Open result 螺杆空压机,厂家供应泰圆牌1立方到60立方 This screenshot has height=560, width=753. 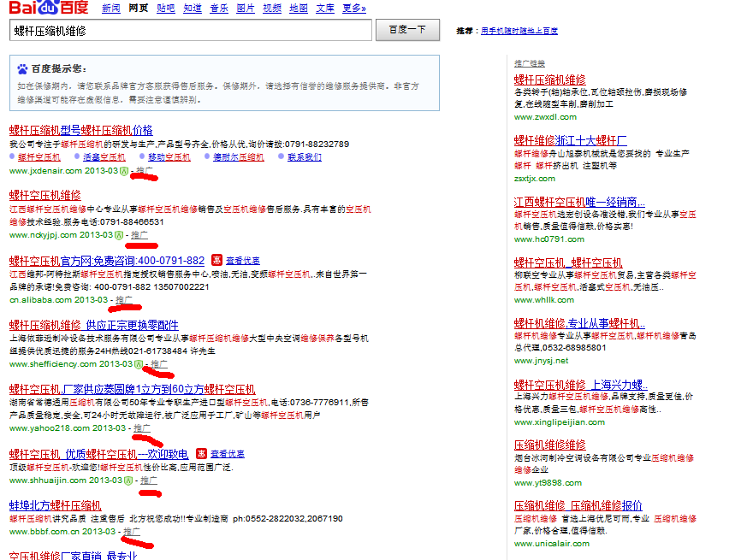point(132,389)
